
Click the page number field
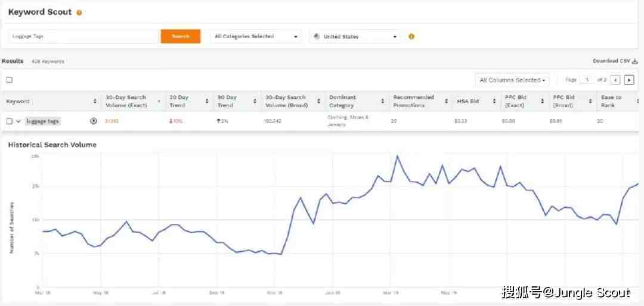[x=587, y=80]
